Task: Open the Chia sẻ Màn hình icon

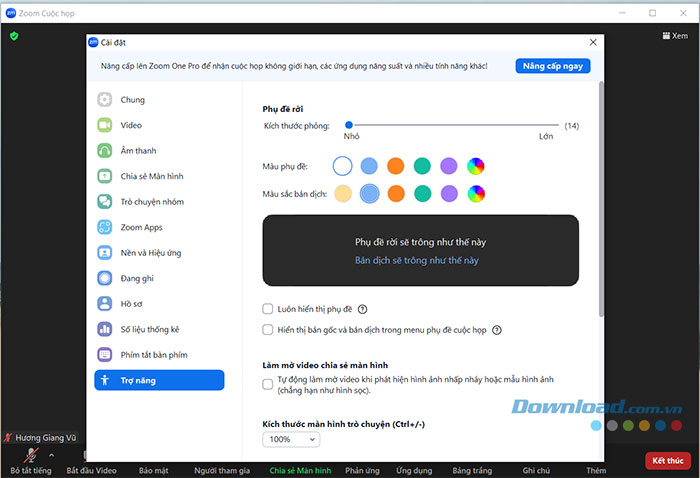Action: [104, 176]
